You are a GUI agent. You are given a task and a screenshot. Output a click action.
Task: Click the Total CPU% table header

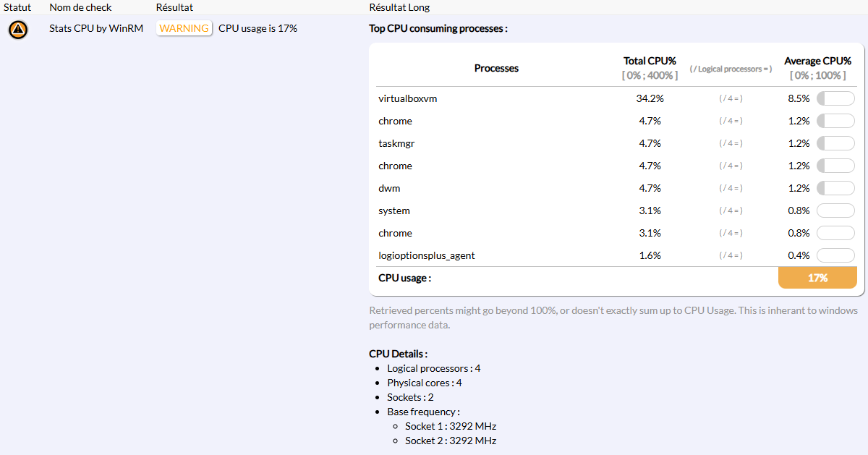tap(650, 61)
